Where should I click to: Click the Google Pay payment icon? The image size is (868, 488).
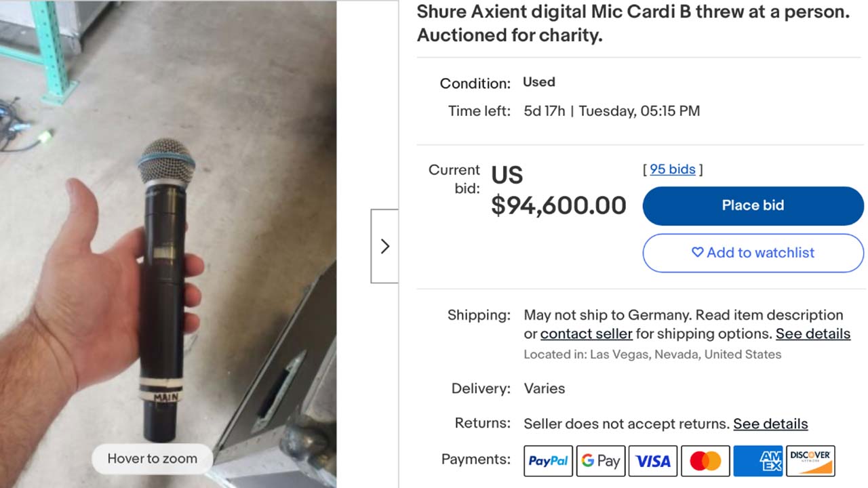coord(601,461)
